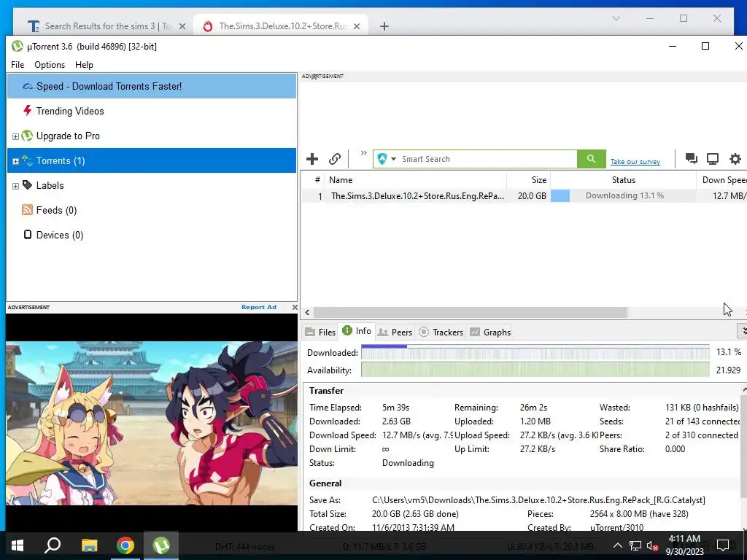The width and height of the screenshot is (747, 560).
Task: Switch to the Info tab
Action: pos(357,331)
